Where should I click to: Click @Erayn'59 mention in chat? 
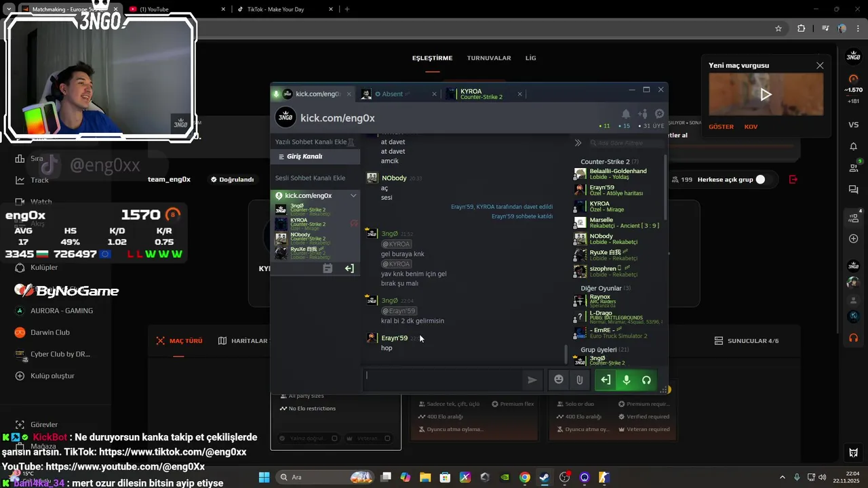pyautogui.click(x=399, y=311)
